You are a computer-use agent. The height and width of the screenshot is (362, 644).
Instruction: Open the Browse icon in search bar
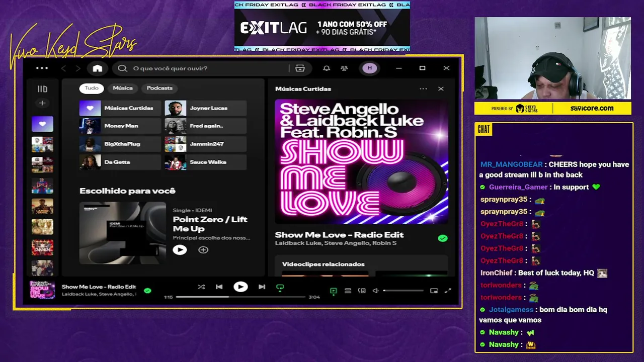click(x=300, y=68)
